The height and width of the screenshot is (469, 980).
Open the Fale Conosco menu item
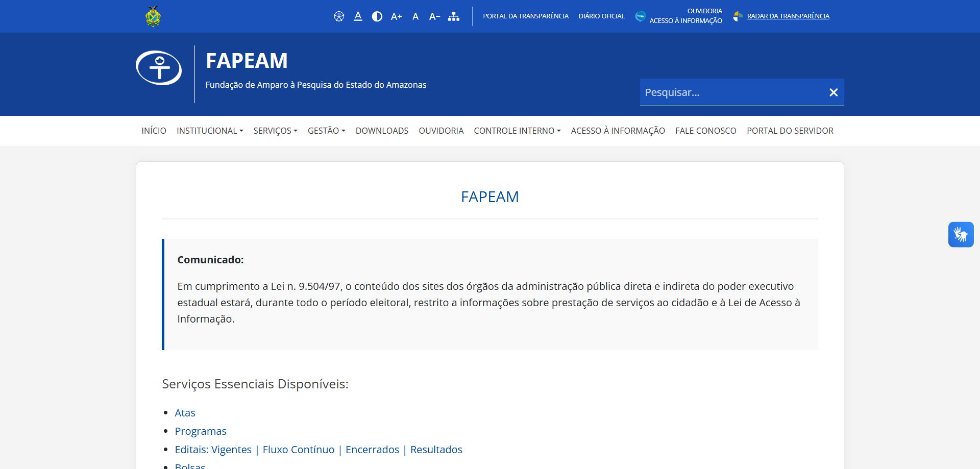point(706,131)
